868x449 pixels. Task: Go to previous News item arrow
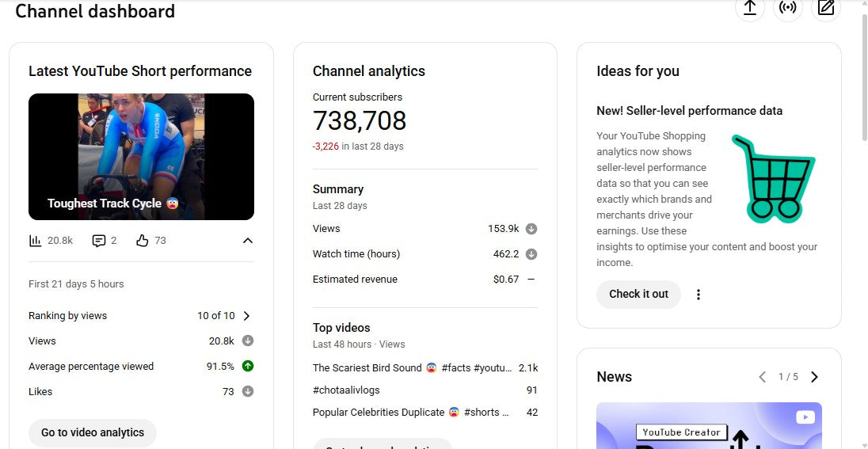762,377
